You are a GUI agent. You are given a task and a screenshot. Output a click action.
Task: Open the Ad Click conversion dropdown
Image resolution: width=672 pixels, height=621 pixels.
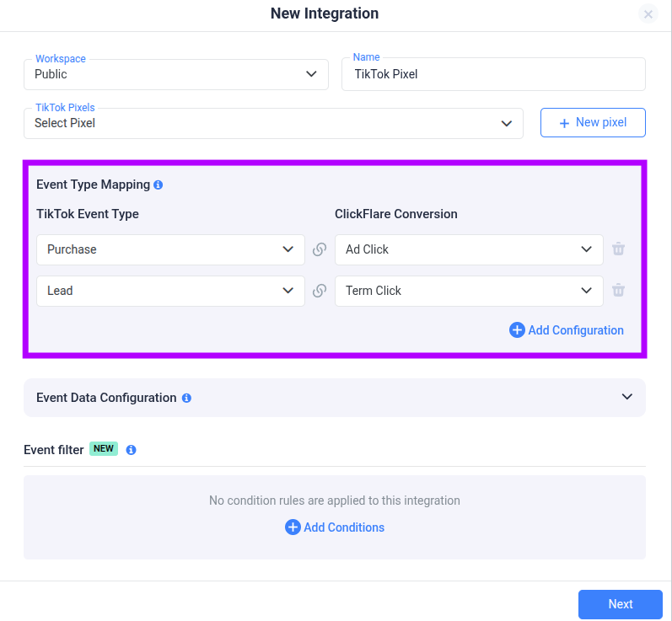(469, 249)
